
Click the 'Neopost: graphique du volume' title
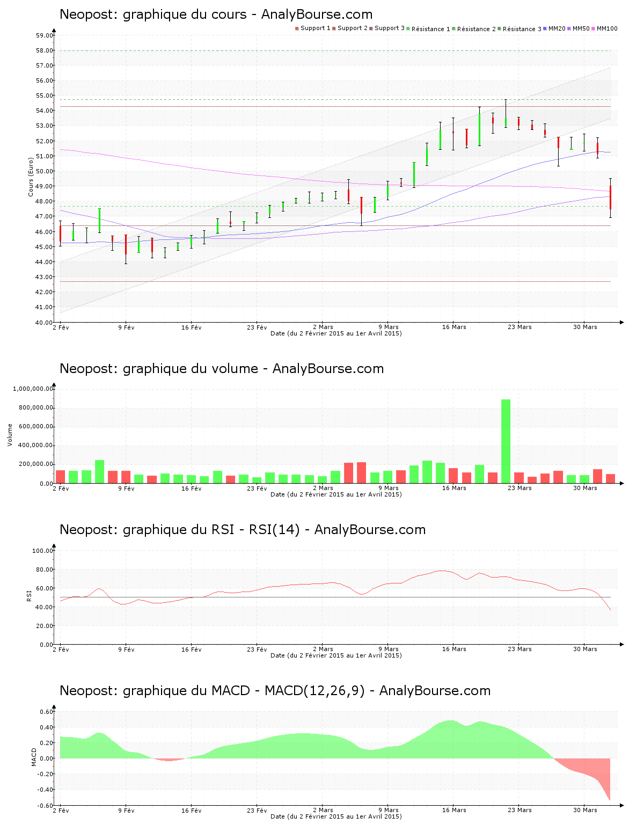(x=159, y=369)
